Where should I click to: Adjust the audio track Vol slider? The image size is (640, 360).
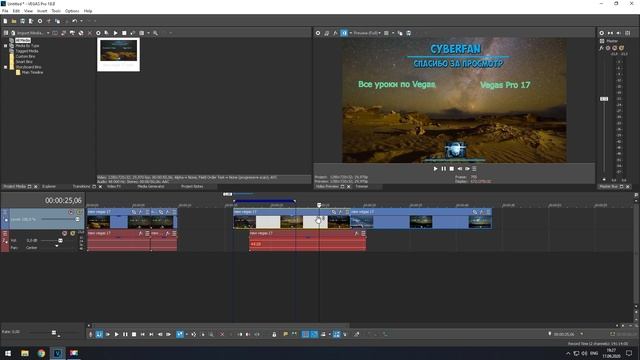[60, 241]
